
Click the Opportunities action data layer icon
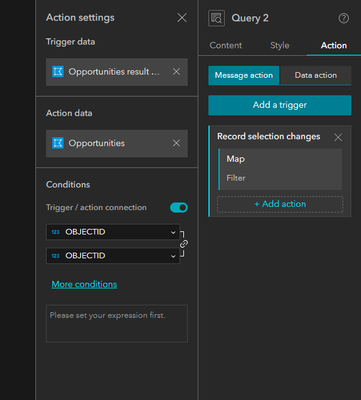[58, 143]
